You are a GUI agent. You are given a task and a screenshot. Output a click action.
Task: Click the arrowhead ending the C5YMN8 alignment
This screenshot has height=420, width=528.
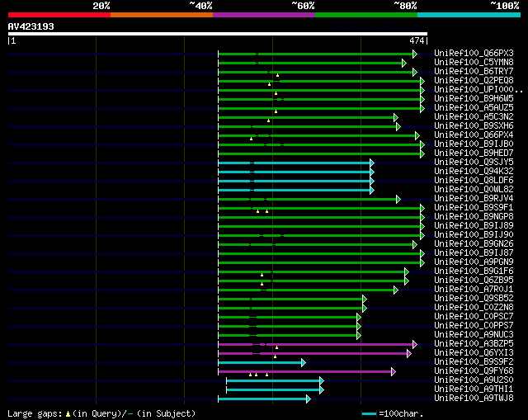coord(404,63)
